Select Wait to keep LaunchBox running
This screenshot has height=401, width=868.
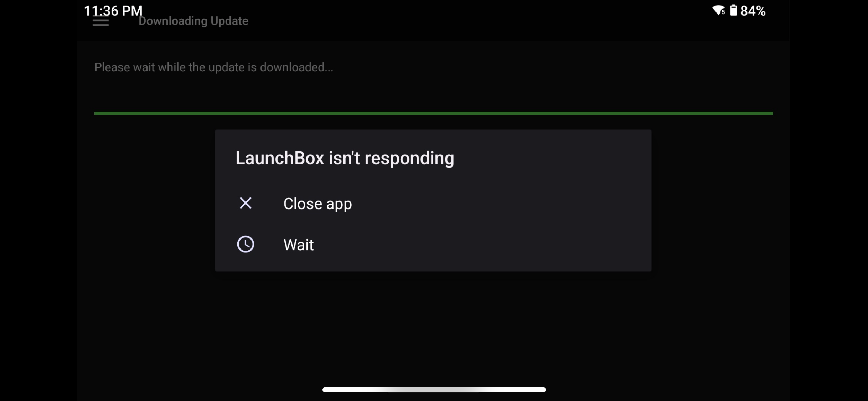433,245
